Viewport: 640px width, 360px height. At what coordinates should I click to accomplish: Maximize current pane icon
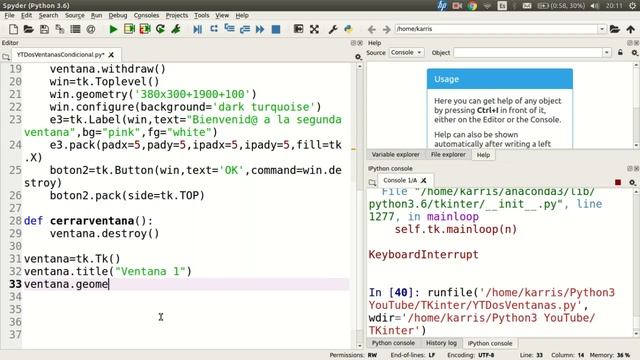(x=298, y=29)
